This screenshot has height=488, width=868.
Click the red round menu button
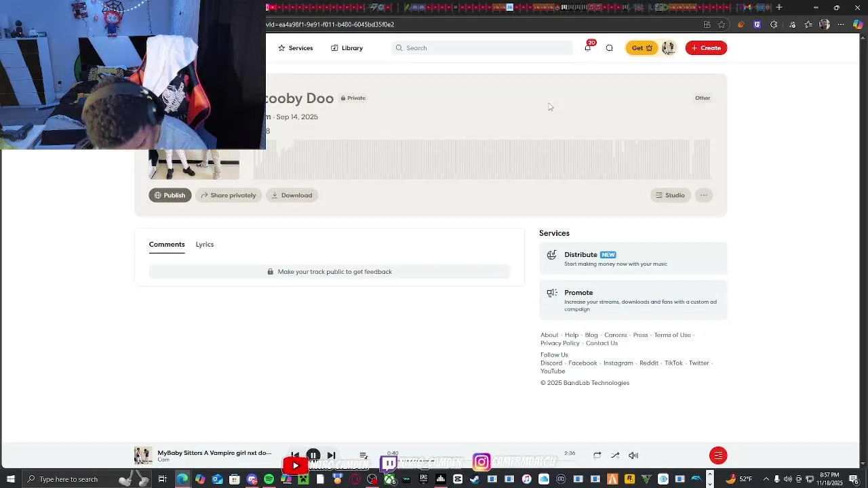[x=718, y=455]
